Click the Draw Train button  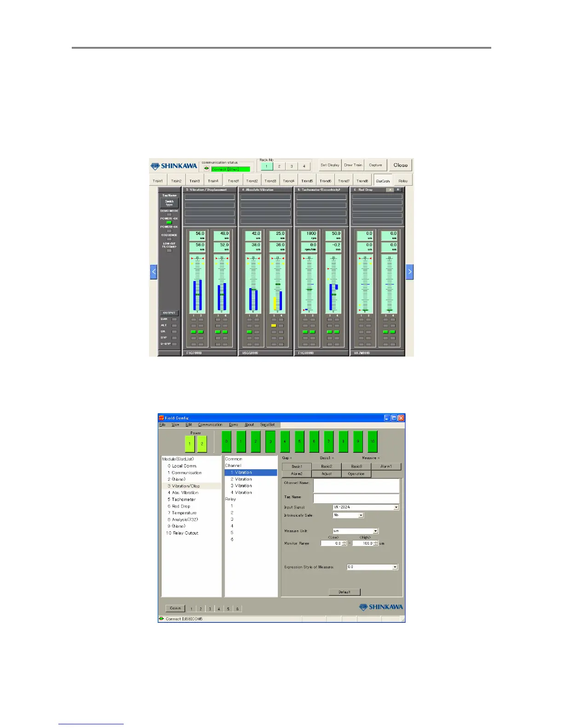pos(353,165)
